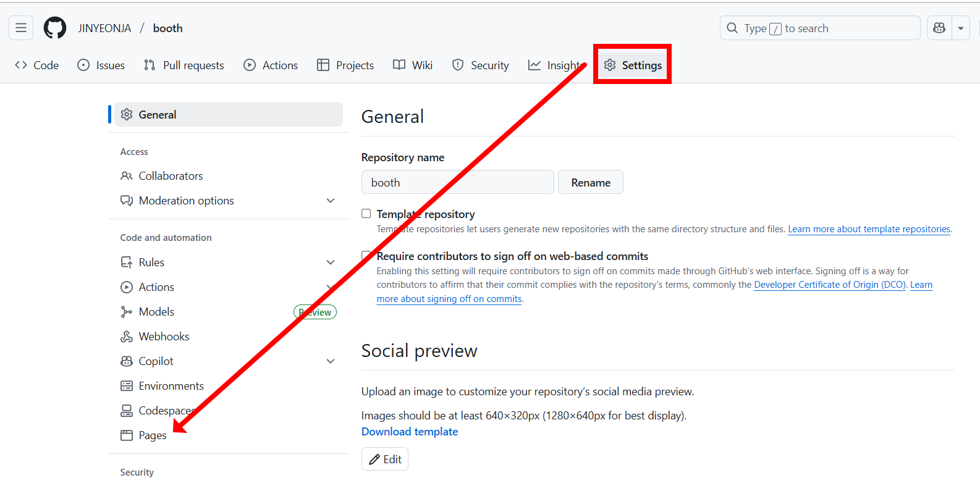Click the Collaborators people icon
980x491 pixels.
(127, 176)
